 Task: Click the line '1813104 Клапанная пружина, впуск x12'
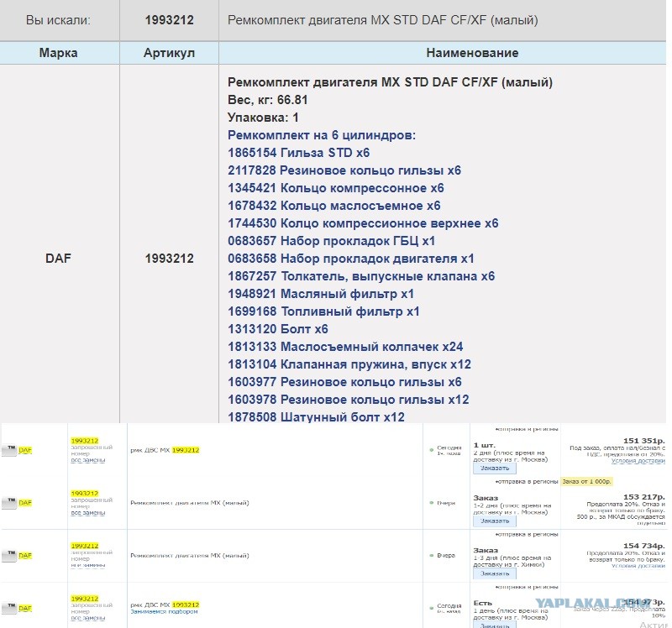click(x=349, y=364)
